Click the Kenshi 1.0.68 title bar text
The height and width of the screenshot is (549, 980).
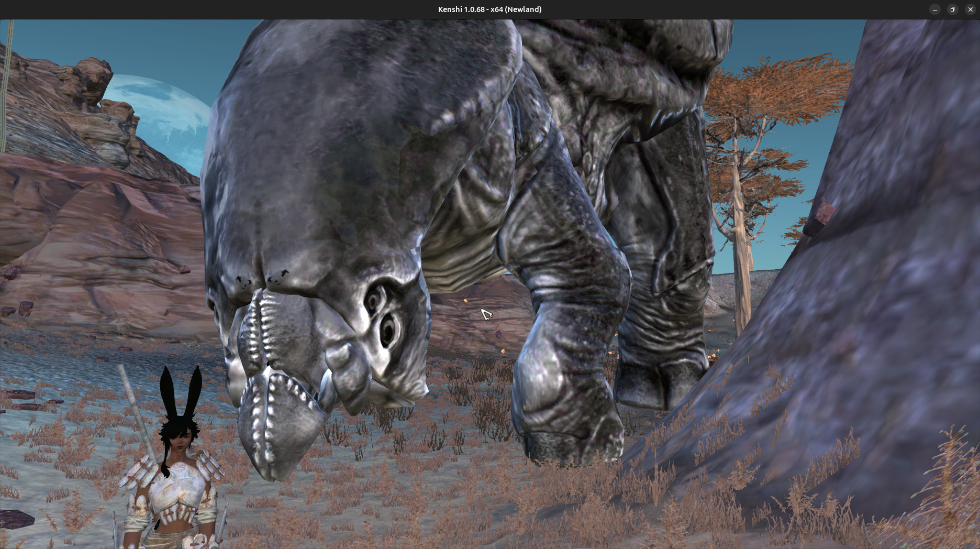point(489,9)
